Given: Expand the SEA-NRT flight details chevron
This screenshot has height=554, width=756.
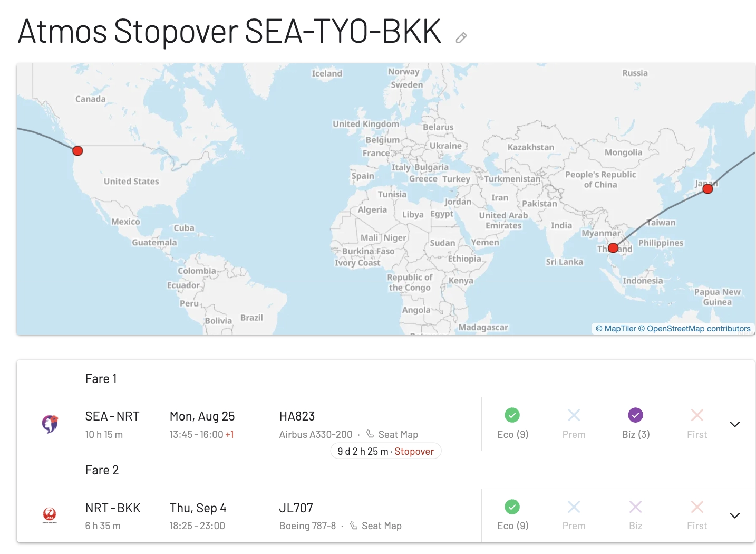Looking at the screenshot, I should coord(734,424).
